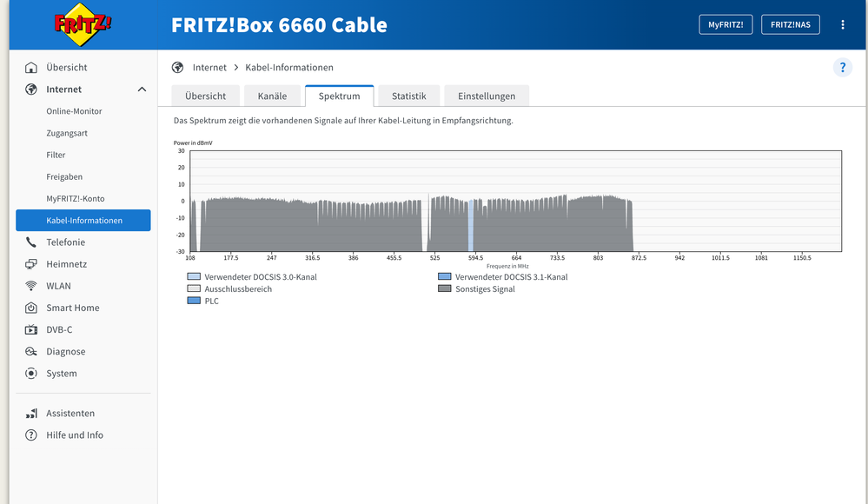Click DVB-C label in sidebar
Image resolution: width=868 pixels, height=504 pixels.
59,329
